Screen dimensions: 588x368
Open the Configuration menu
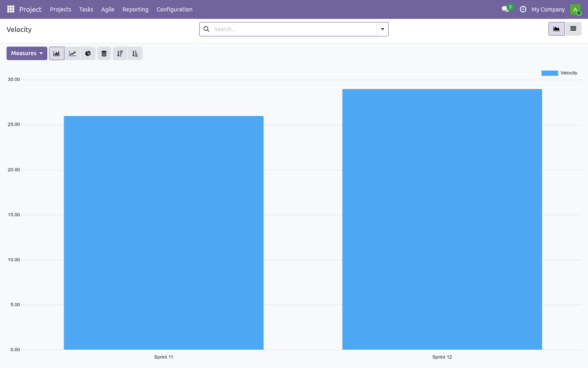pos(174,9)
